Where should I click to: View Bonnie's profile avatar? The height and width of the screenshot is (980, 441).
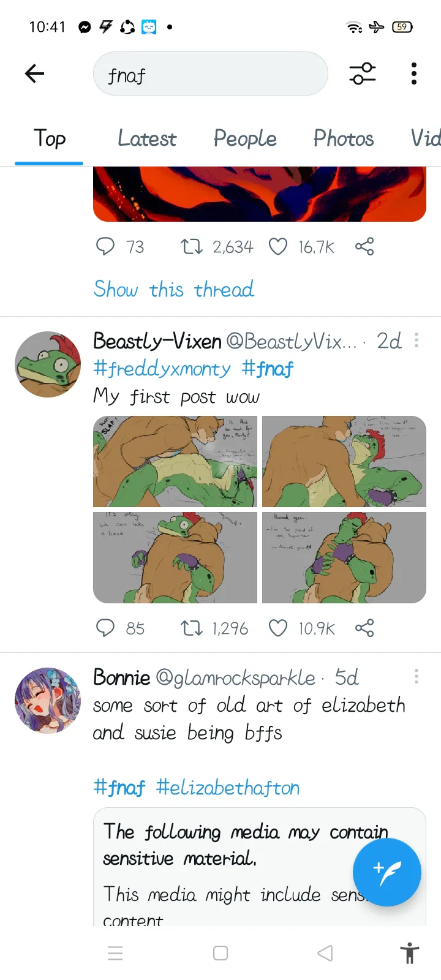click(x=48, y=701)
